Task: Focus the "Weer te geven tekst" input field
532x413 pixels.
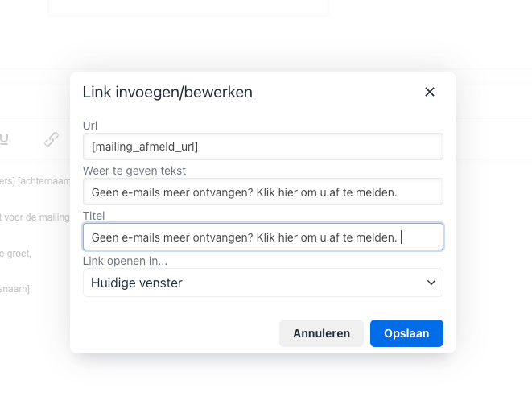Action: tap(262, 192)
